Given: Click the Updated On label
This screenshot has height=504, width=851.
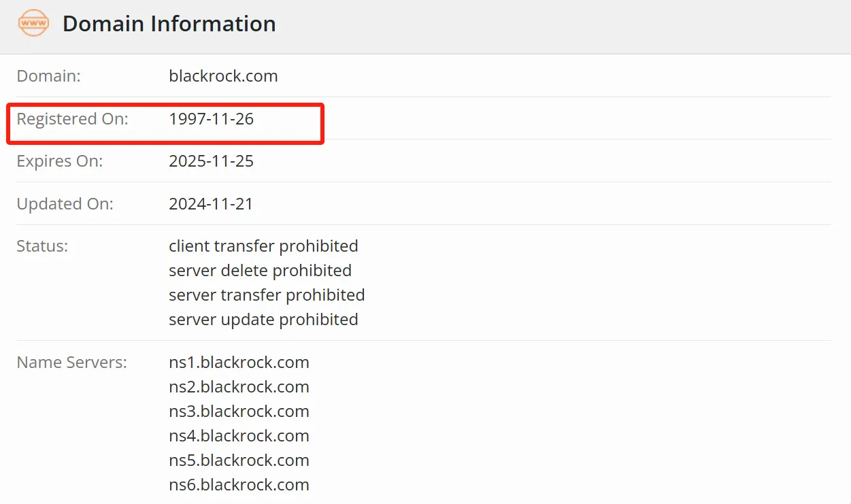Looking at the screenshot, I should click(65, 203).
